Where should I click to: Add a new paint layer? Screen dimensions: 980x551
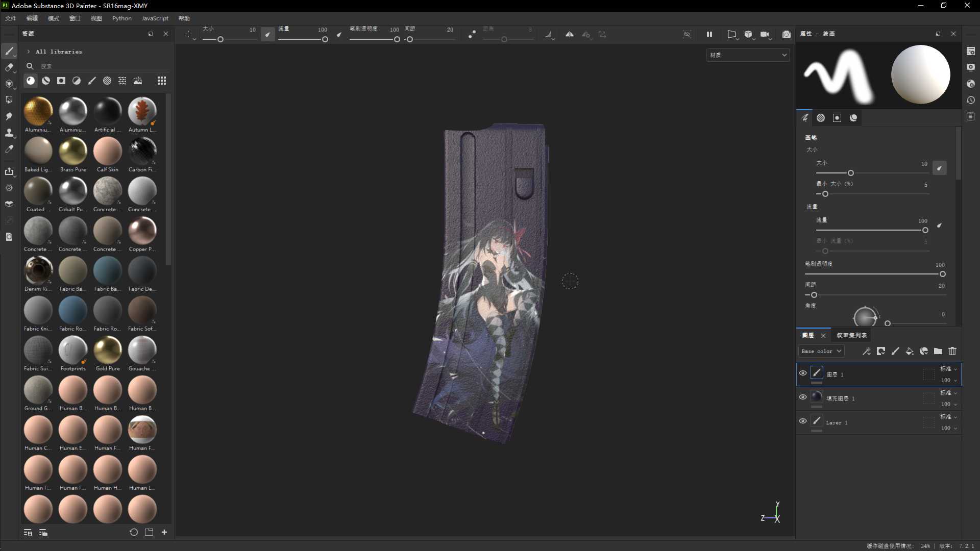point(895,351)
